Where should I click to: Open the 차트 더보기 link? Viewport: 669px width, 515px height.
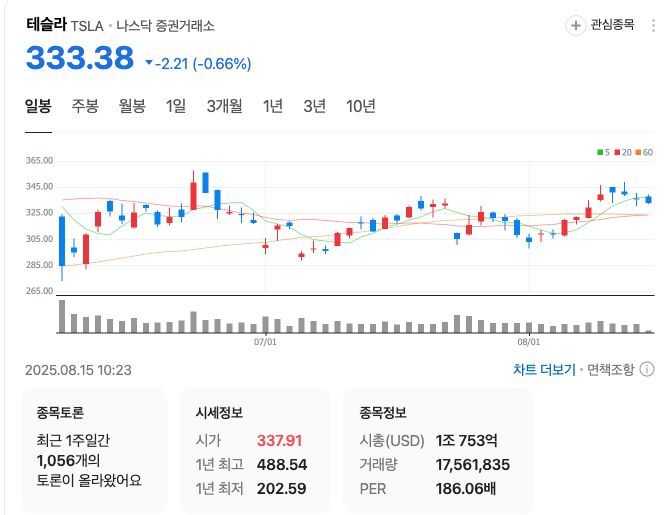(x=544, y=369)
